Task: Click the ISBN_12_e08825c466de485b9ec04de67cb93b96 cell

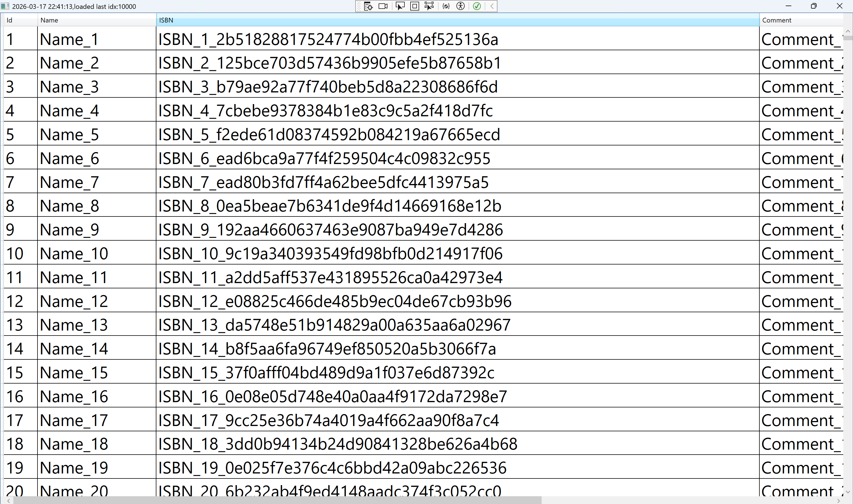Action: [x=458, y=300]
